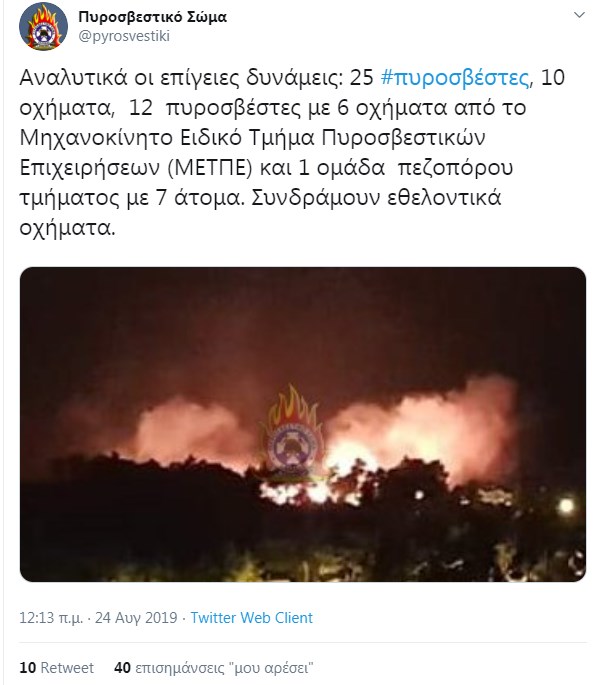The width and height of the screenshot is (601, 685).
Task: Click the tweet text paragraph body
Action: 293,152
